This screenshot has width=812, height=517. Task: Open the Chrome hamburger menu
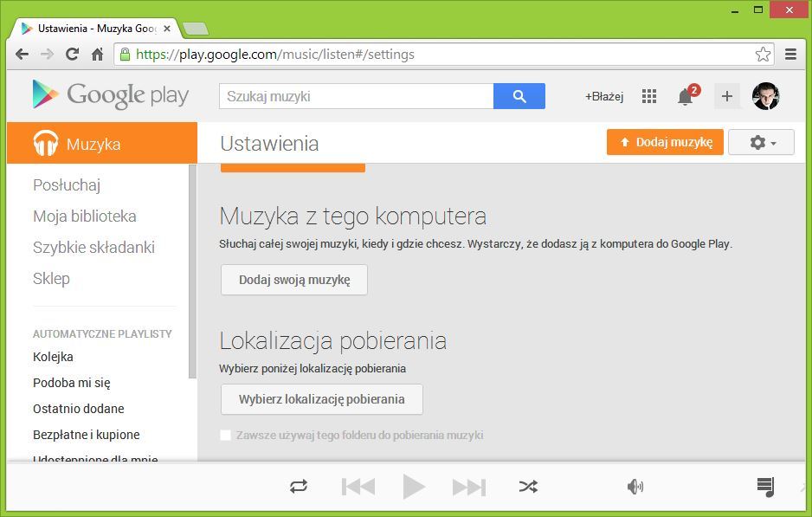coord(790,54)
